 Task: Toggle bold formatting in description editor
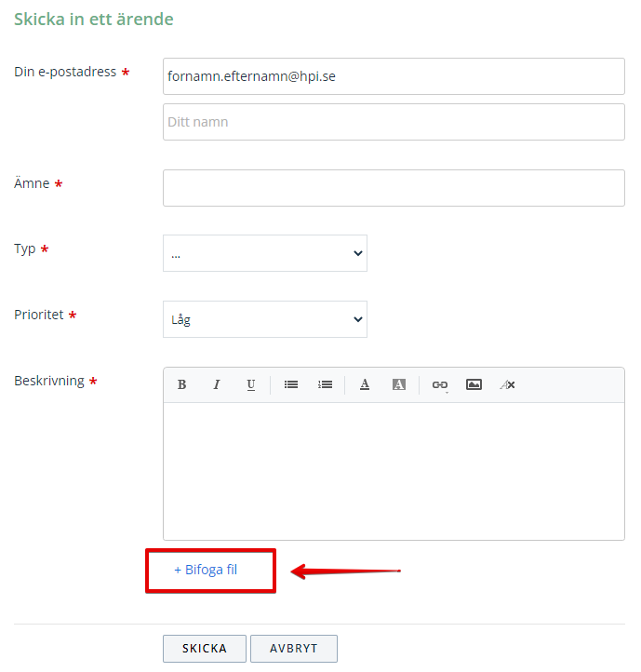click(x=181, y=384)
